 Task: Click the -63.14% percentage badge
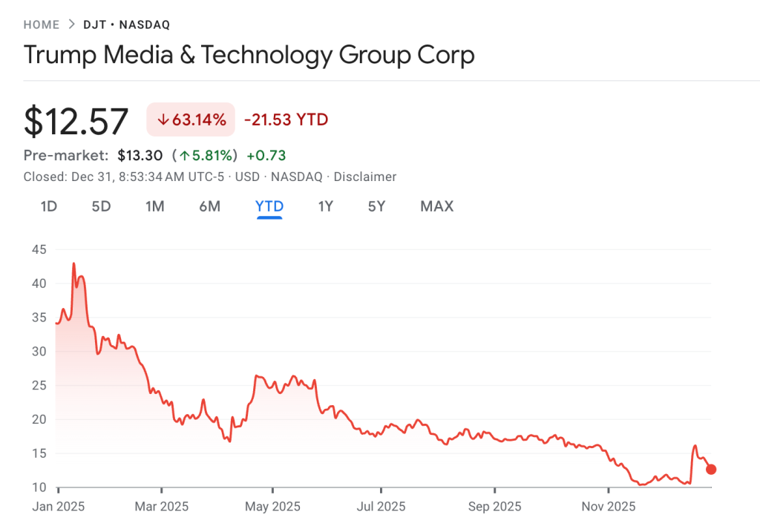[x=190, y=119]
